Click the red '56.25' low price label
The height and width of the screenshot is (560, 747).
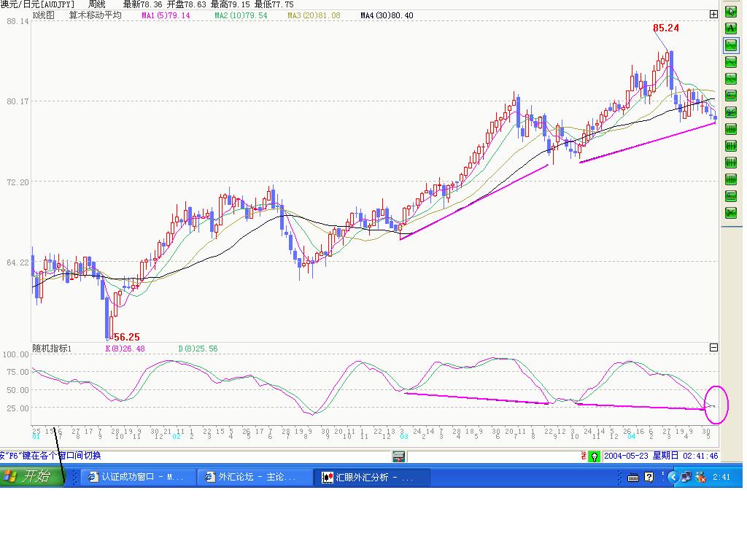[x=127, y=337]
